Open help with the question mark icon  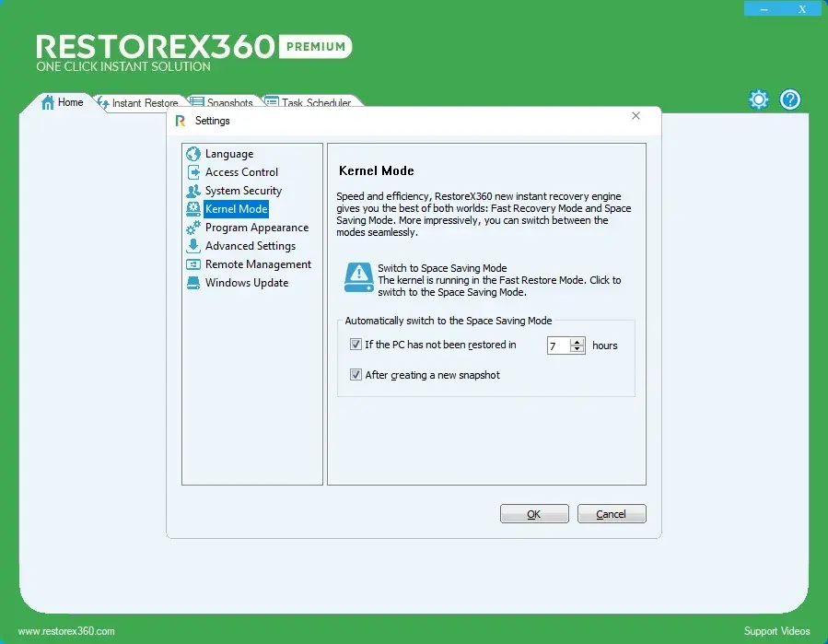pos(790,100)
